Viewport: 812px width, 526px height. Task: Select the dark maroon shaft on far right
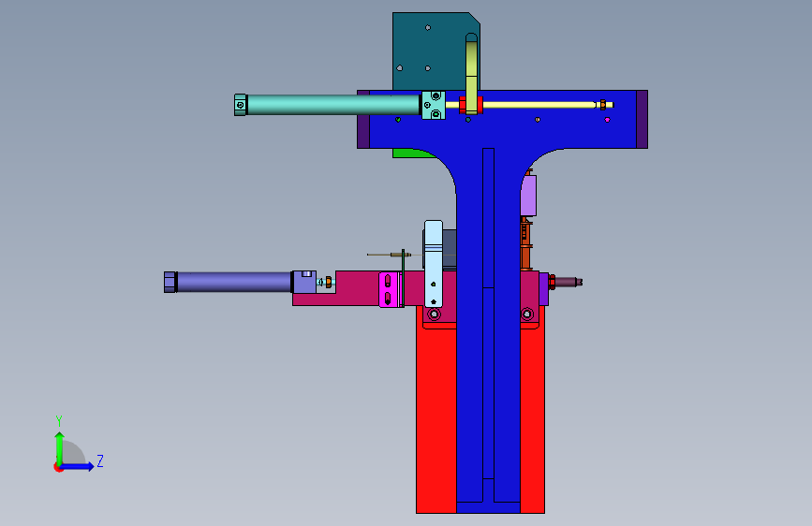tap(568, 282)
